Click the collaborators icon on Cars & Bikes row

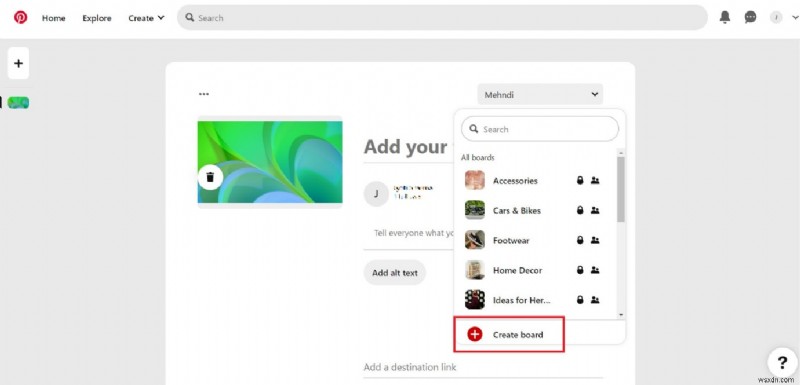click(595, 210)
